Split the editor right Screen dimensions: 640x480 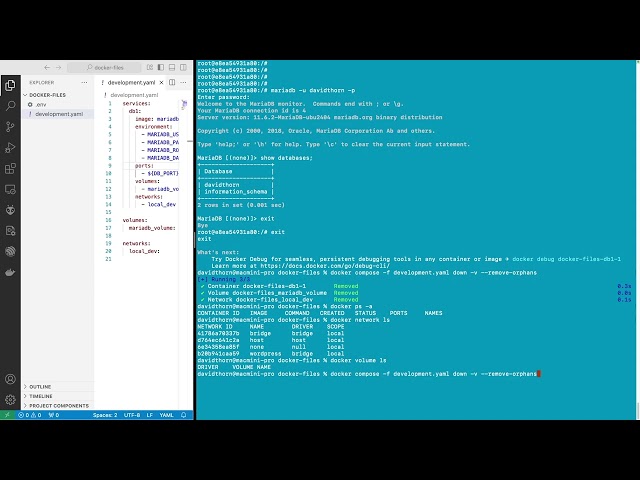(172, 82)
